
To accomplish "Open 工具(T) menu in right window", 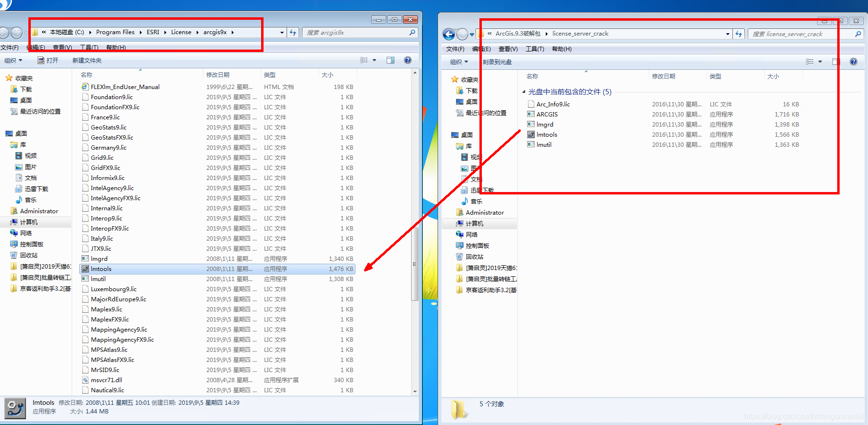I will pos(535,49).
